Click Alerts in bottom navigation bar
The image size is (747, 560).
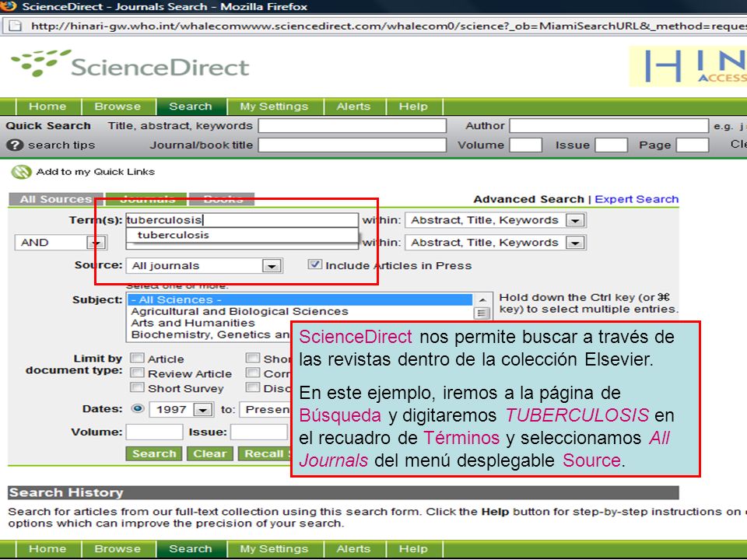point(353,548)
